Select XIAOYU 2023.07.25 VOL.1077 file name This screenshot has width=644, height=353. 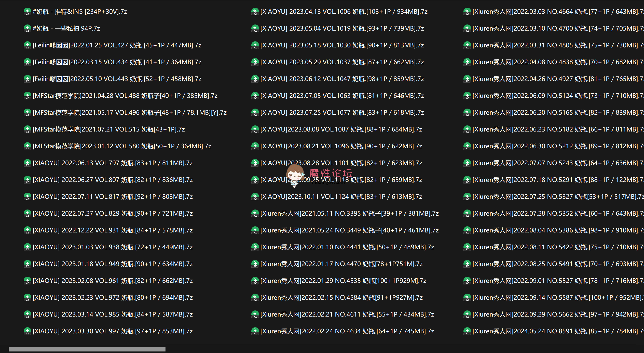coord(342,113)
